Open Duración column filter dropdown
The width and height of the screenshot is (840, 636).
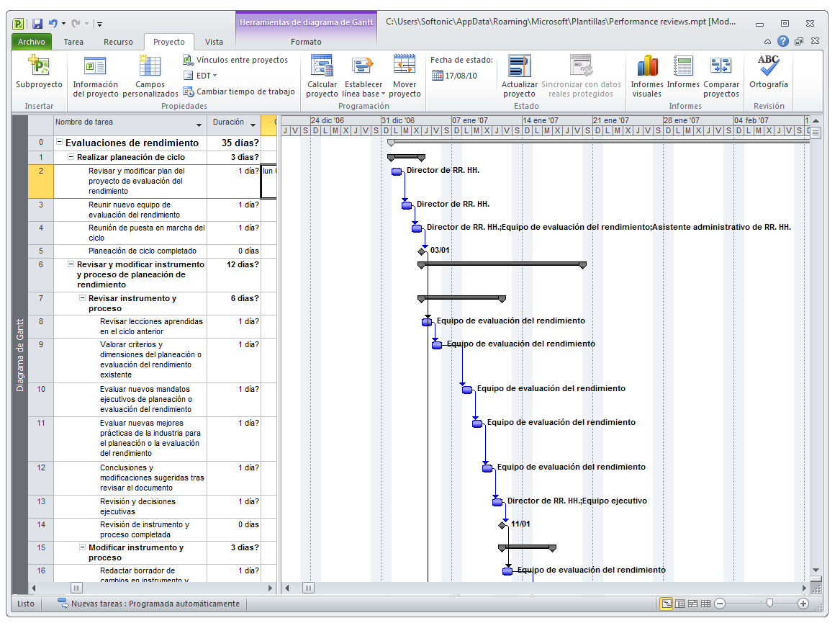coord(253,125)
